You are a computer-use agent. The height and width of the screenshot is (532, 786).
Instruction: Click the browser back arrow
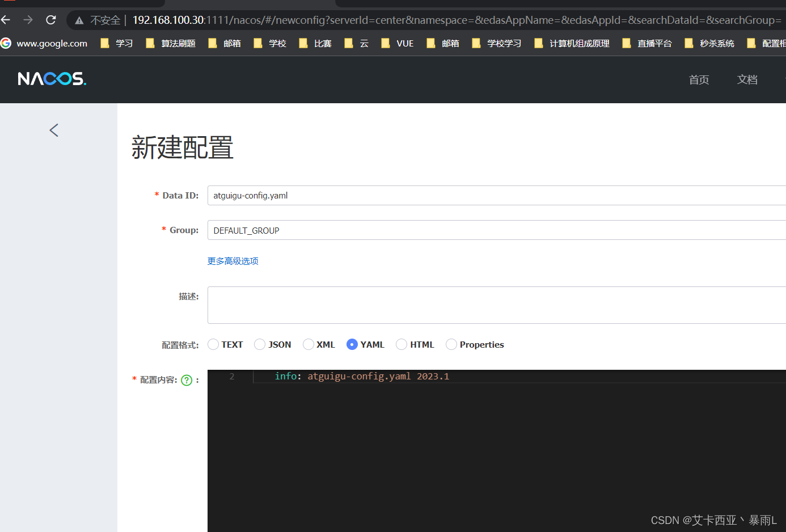6,20
